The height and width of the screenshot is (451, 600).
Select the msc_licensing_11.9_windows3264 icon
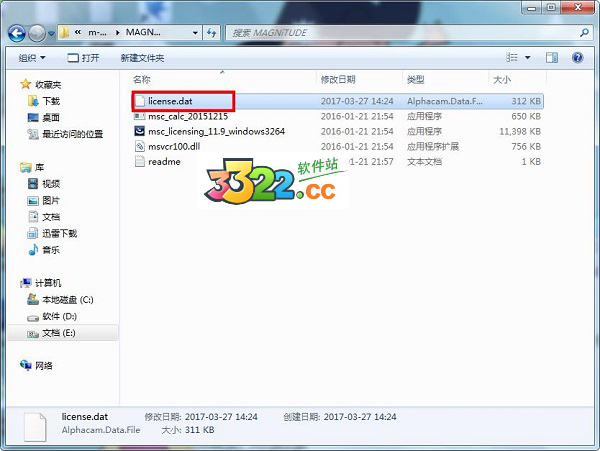pyautogui.click(x=140, y=131)
